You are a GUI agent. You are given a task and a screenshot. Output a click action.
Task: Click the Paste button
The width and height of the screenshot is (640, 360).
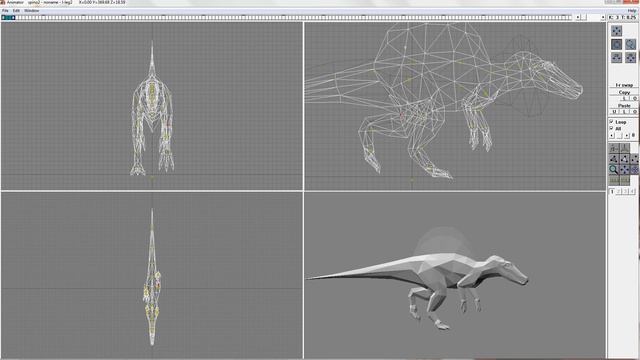624,105
